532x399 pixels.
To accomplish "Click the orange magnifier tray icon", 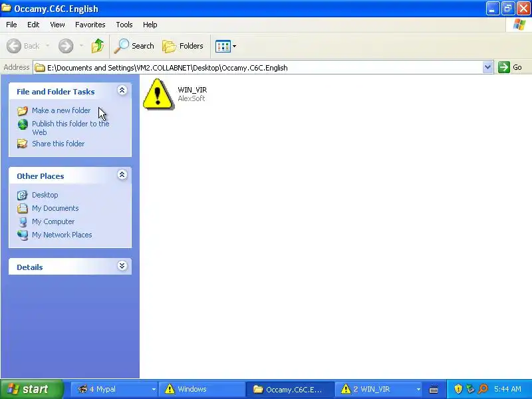I will (x=483, y=389).
